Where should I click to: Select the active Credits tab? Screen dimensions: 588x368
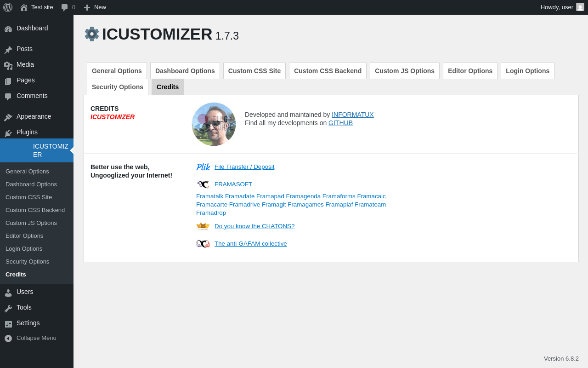(168, 87)
